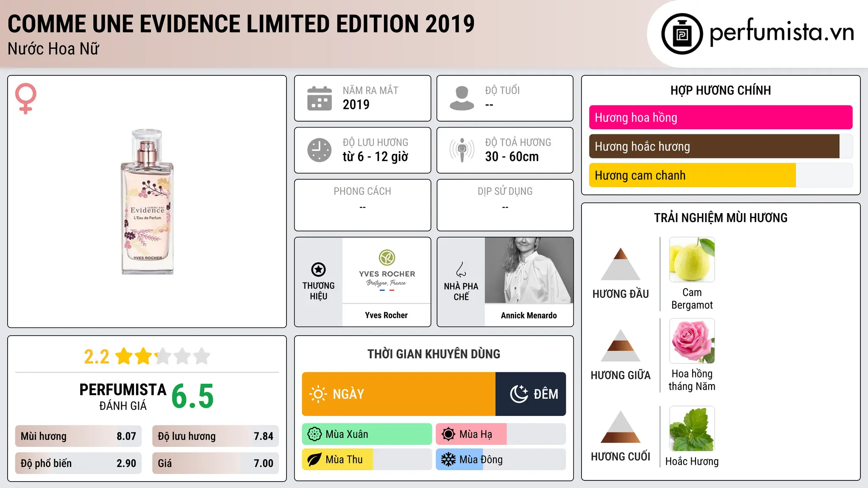Click the Mùa Xuân season bar

click(x=367, y=434)
